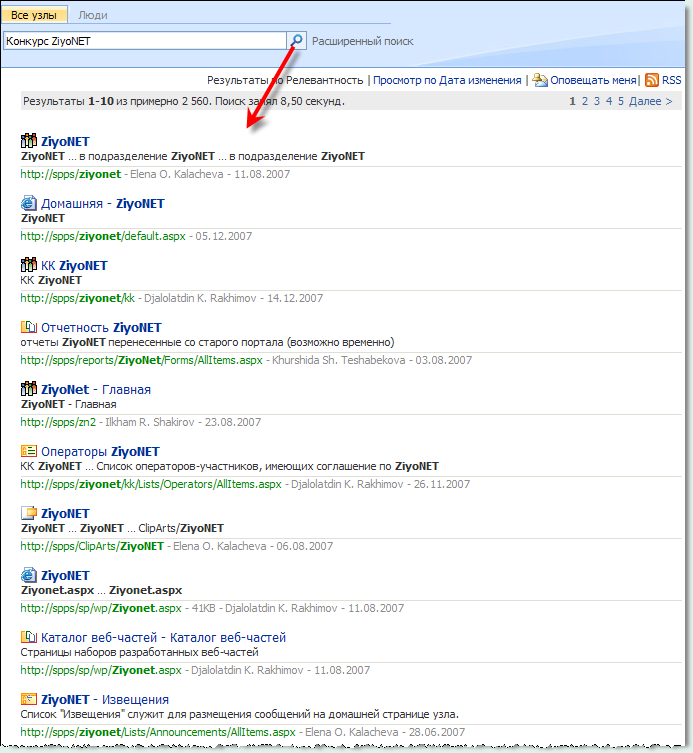
Task: Go to results page 2
Action: tap(584, 101)
